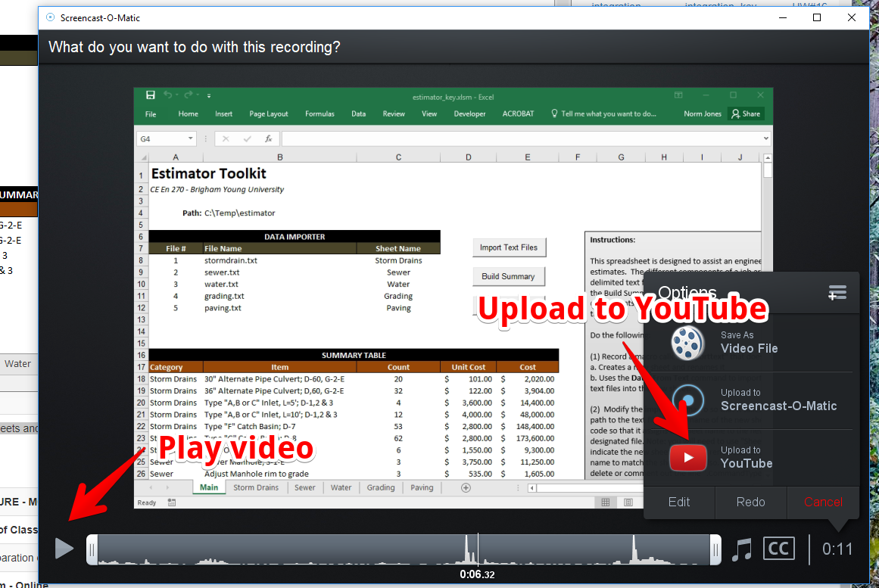Open the CC captions button
The image size is (879, 588).
click(x=778, y=548)
